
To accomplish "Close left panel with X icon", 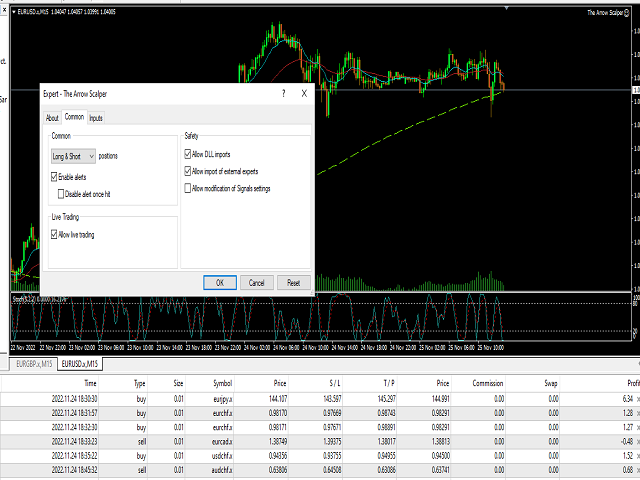I will coord(4,10).
